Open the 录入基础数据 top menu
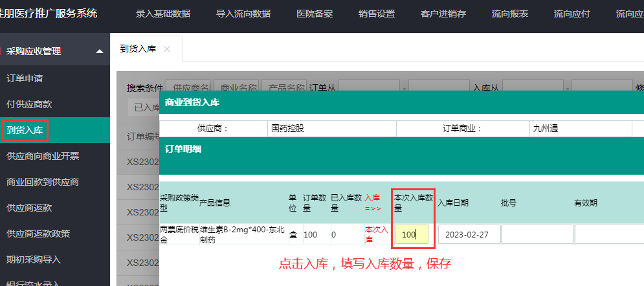This screenshot has height=286, width=644. pyautogui.click(x=163, y=14)
